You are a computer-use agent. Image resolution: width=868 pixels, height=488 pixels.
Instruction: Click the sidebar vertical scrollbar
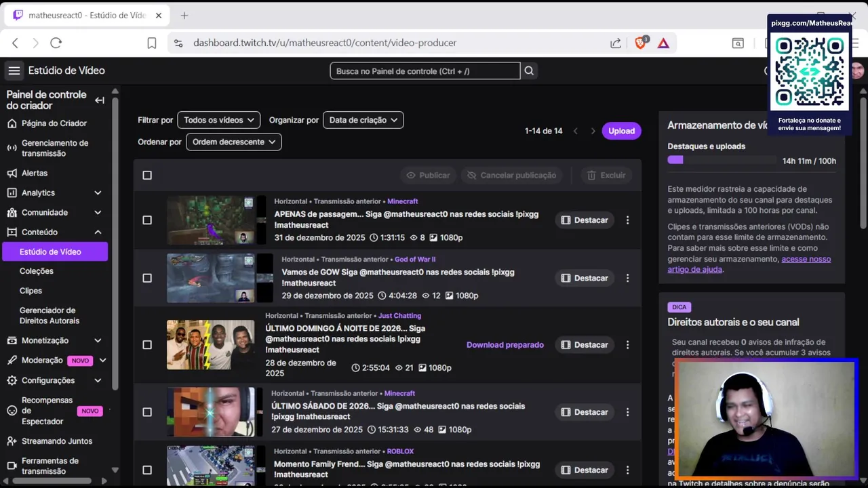[x=115, y=244]
